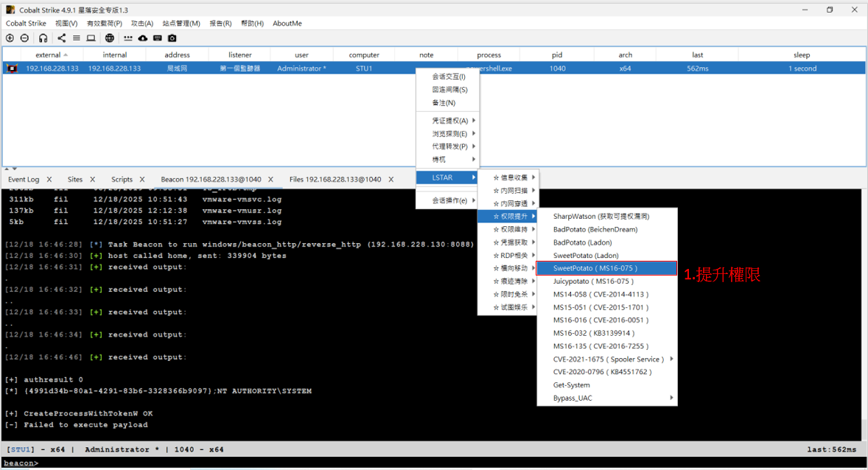Image resolution: width=868 pixels, height=470 pixels.
Task: Select SweetPotato ( MS16-075 ) in submenu
Action: (x=606, y=268)
